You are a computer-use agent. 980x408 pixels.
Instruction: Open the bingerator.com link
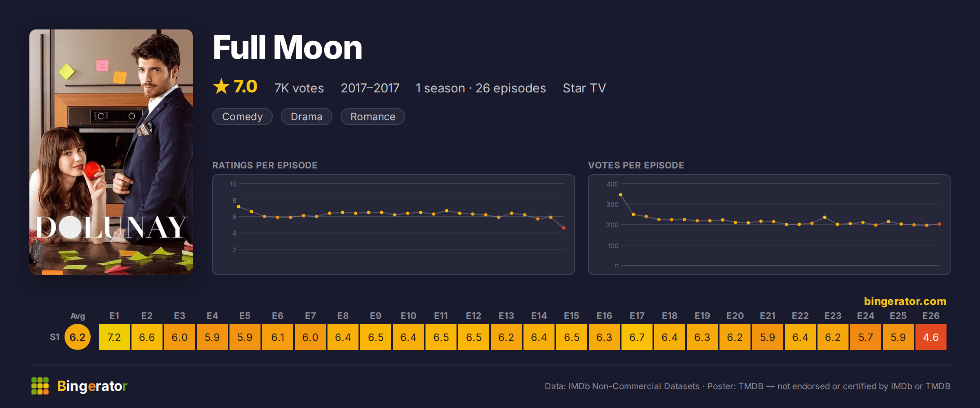tap(905, 301)
